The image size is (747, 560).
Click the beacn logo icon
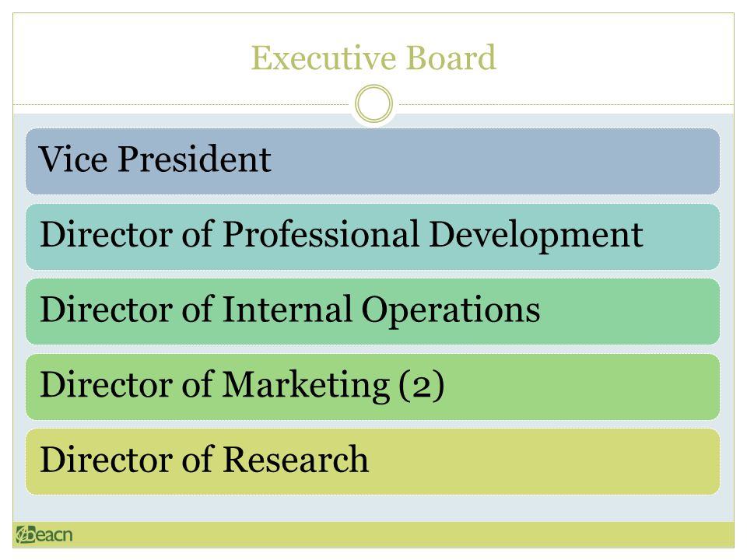pyautogui.click(x=25, y=534)
